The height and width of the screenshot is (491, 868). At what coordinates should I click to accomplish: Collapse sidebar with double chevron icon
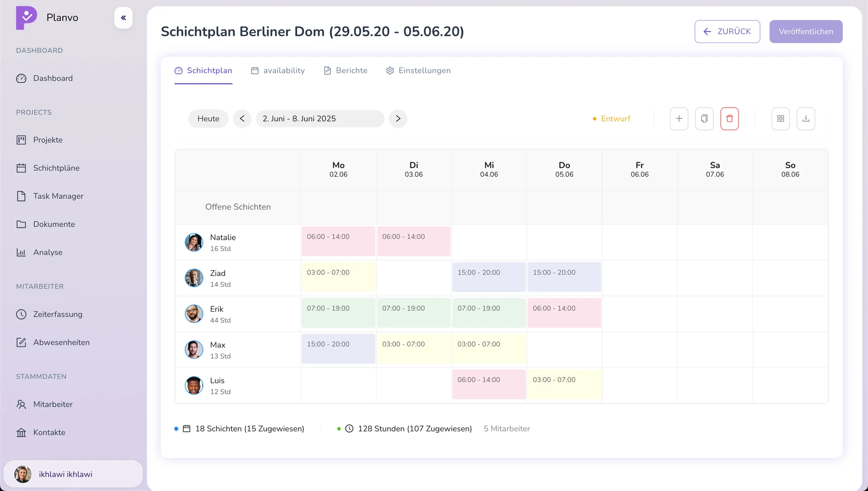[123, 18]
